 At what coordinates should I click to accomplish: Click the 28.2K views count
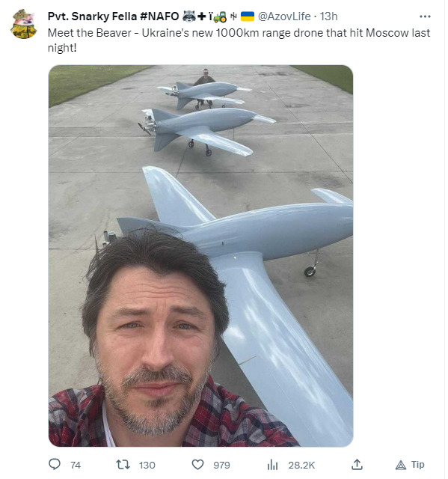pyautogui.click(x=301, y=465)
